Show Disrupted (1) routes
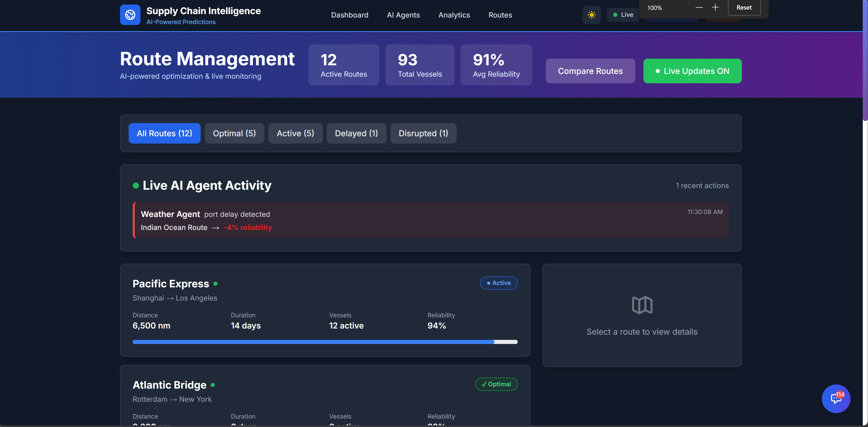The width and height of the screenshot is (868, 427). (x=423, y=134)
